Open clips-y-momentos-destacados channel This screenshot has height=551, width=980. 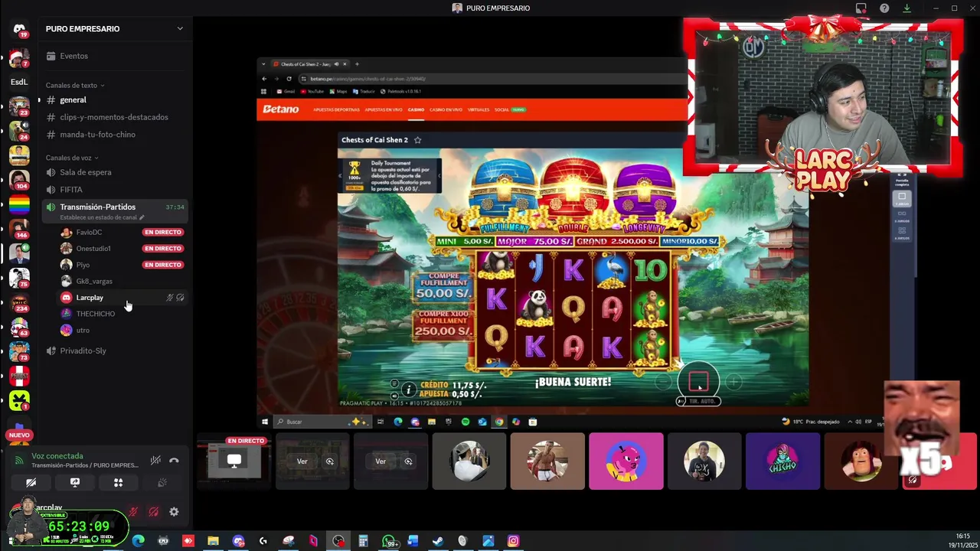coord(114,117)
